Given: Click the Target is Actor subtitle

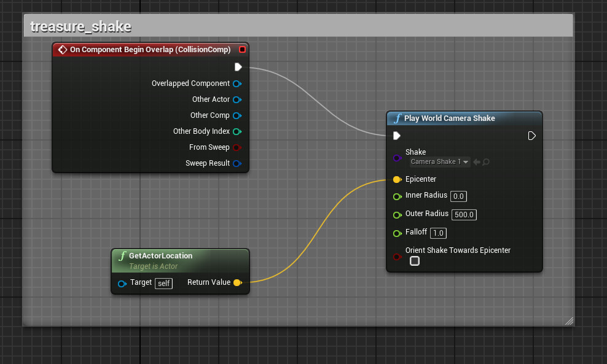Looking at the screenshot, I should (x=154, y=266).
